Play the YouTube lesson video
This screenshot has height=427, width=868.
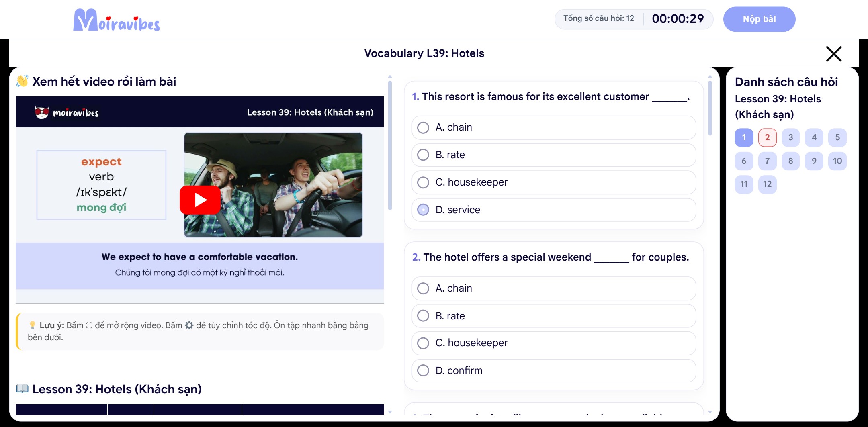[200, 200]
